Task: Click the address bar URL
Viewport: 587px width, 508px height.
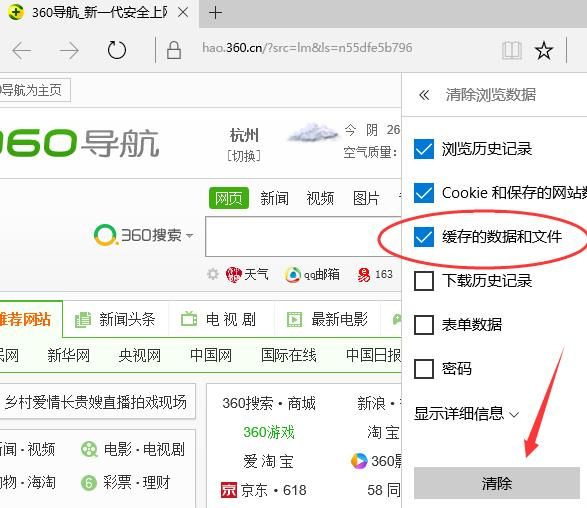Action: click(307, 48)
